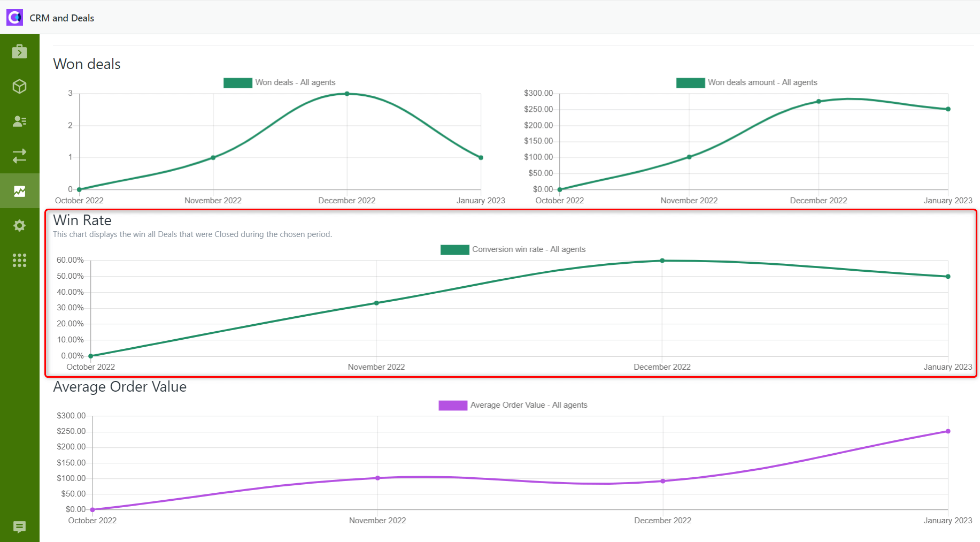
Task: Click the 'CRM and Deals' title text
Action: click(61, 18)
